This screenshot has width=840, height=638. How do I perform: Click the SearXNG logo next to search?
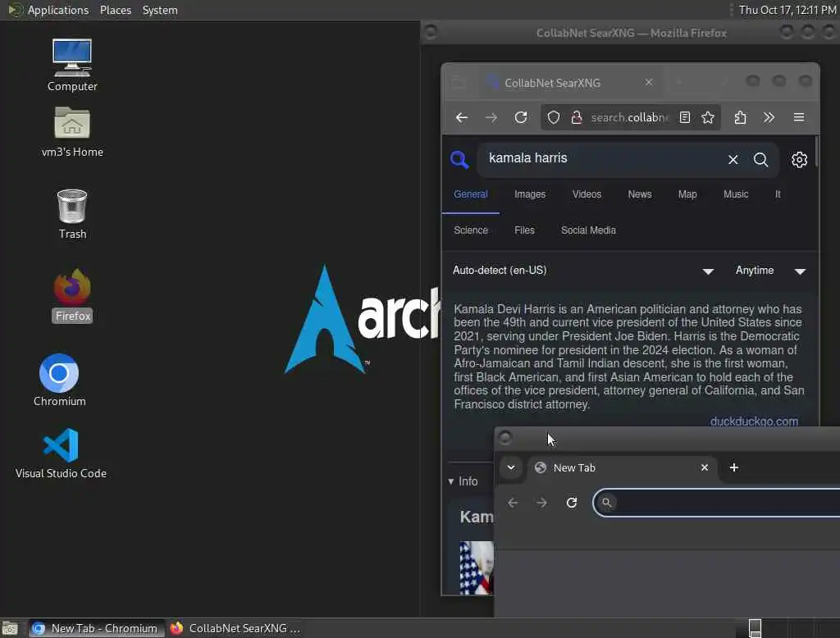(x=459, y=160)
